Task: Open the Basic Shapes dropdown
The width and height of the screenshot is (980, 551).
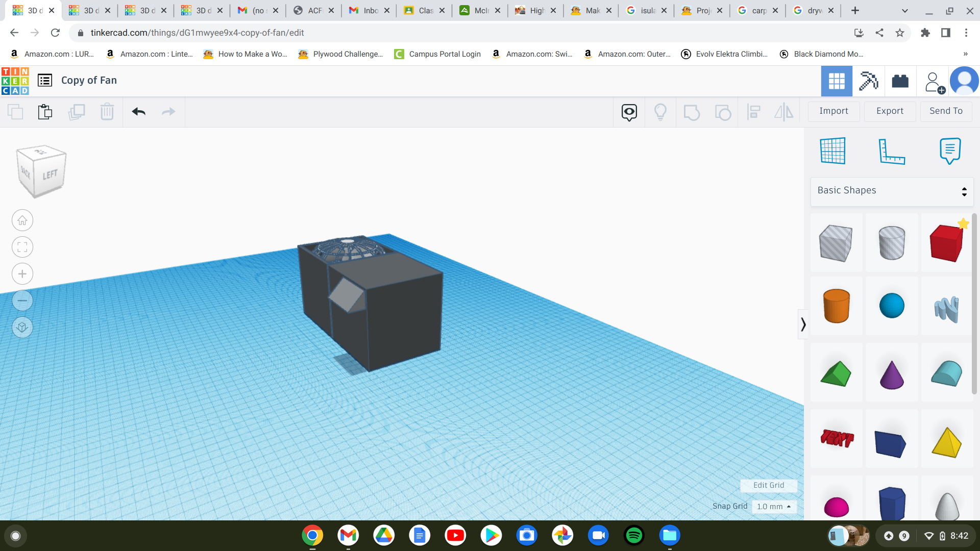Action: [892, 191]
